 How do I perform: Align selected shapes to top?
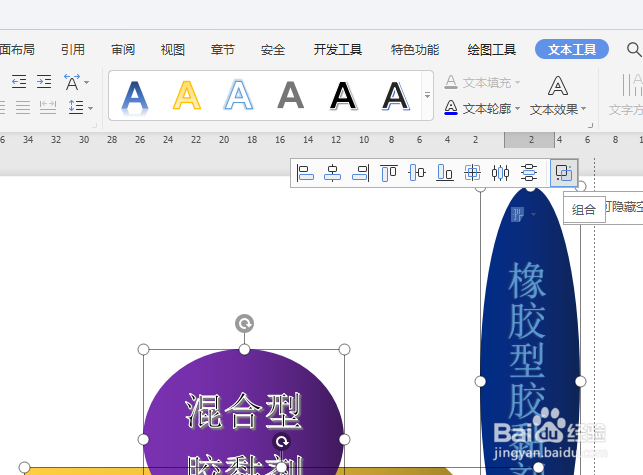tap(389, 173)
